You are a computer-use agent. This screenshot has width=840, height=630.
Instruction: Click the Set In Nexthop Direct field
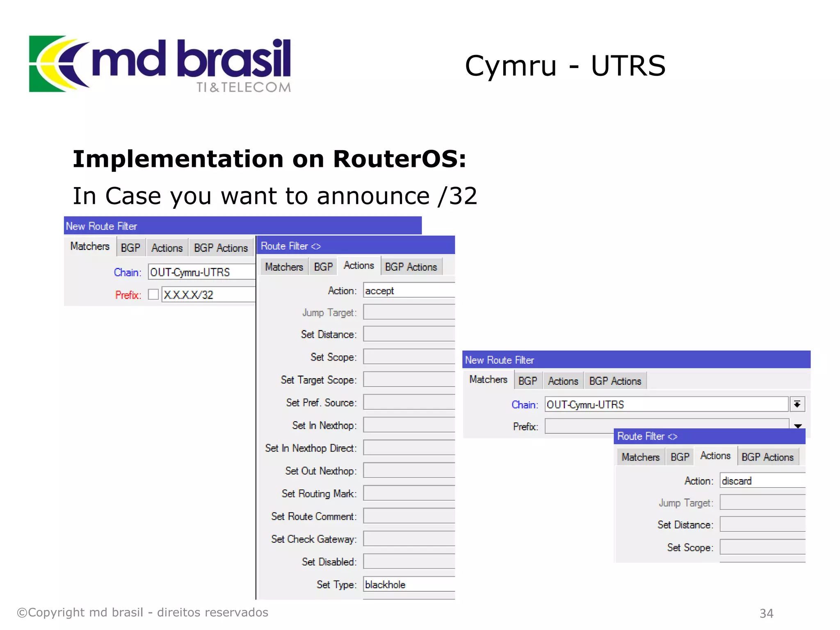click(409, 448)
